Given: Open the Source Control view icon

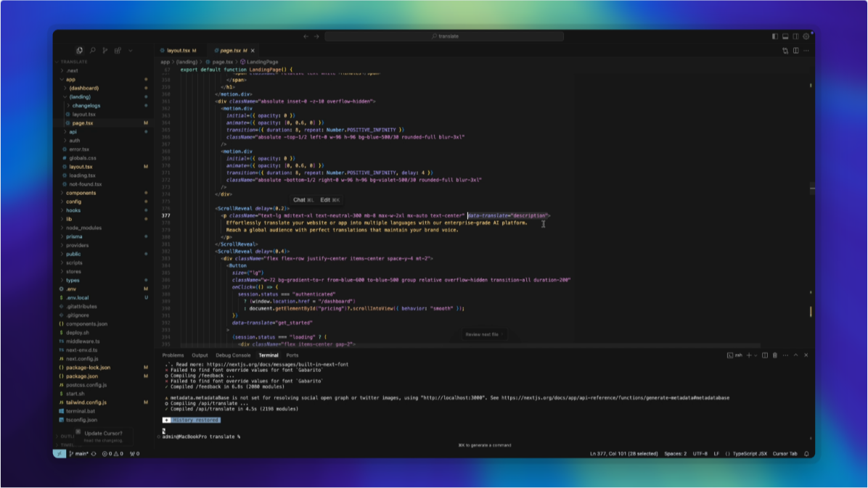Looking at the screenshot, I should [105, 50].
